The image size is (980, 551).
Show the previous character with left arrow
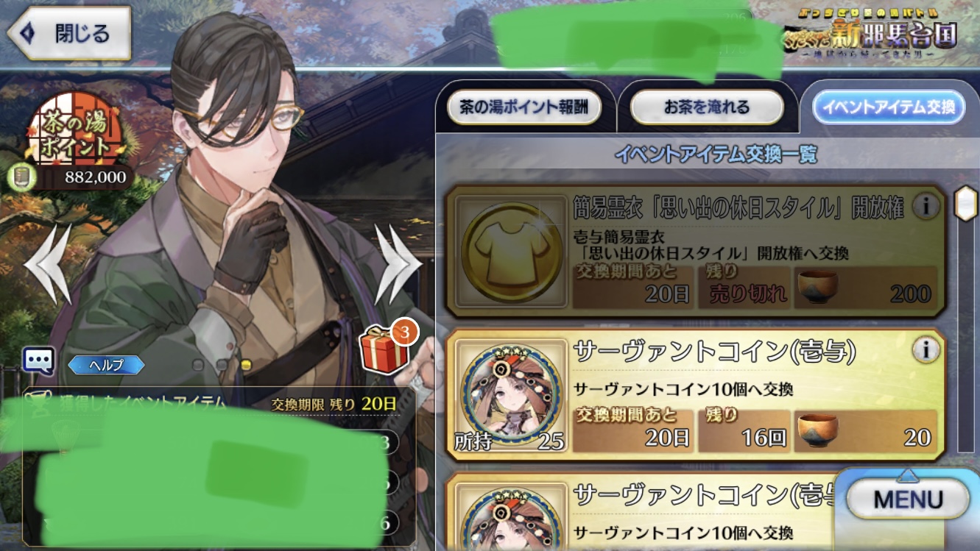(x=49, y=265)
